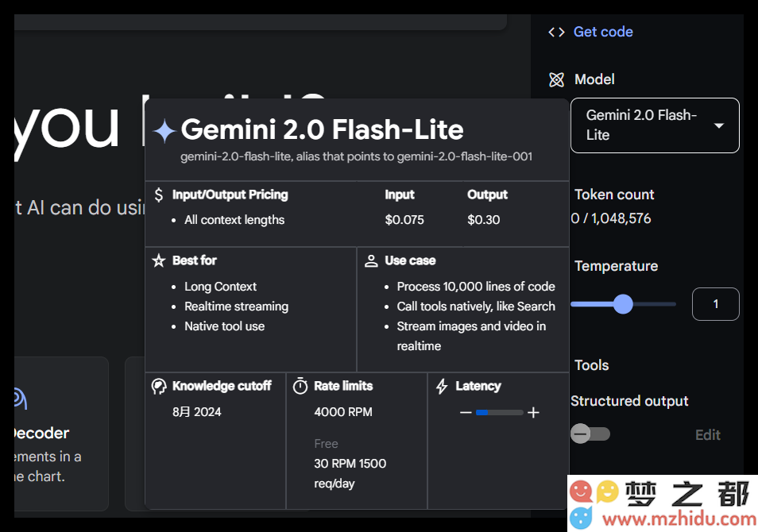The width and height of the screenshot is (758, 532).
Task: Click the gemini-2.0-flash-lite alias description
Action: [356, 156]
